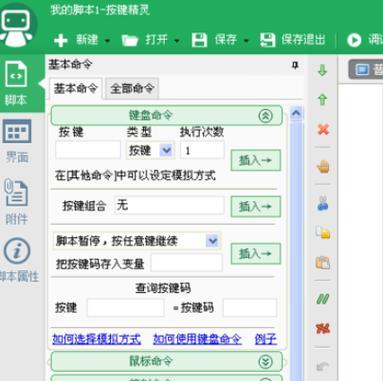Open the 附件 sidebar section
The width and height of the screenshot is (383, 381).
click(16, 201)
